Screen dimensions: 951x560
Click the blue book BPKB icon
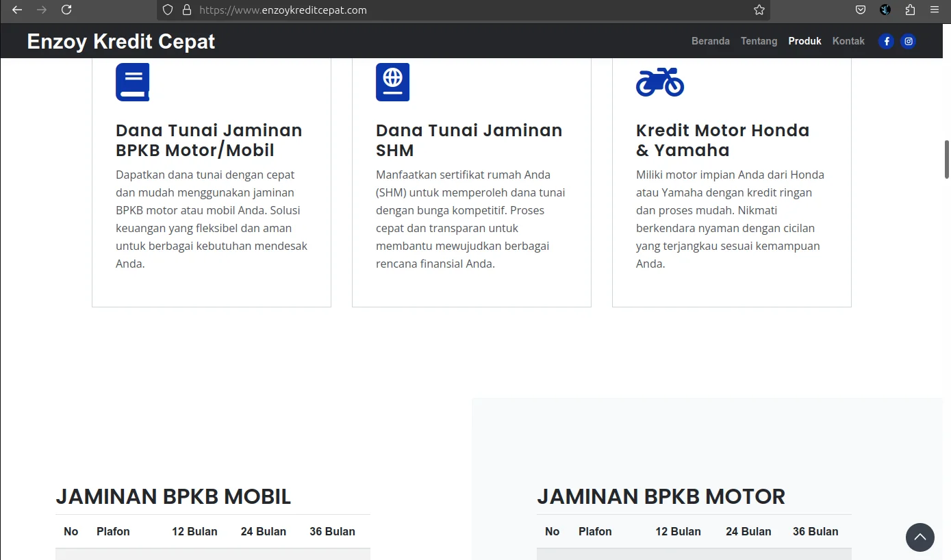132,82
